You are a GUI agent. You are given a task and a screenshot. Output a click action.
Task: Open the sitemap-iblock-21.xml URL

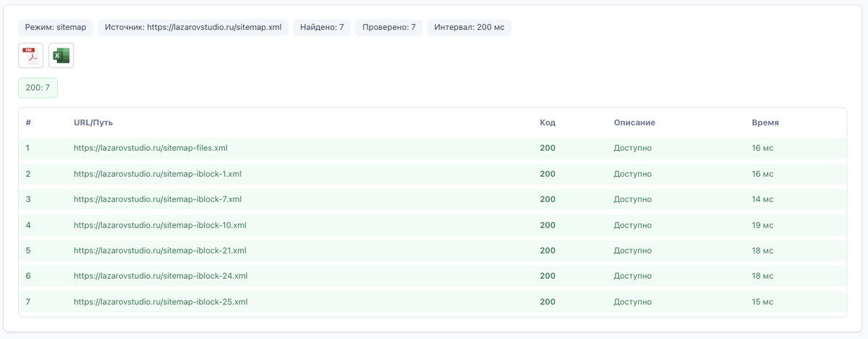[160, 251]
